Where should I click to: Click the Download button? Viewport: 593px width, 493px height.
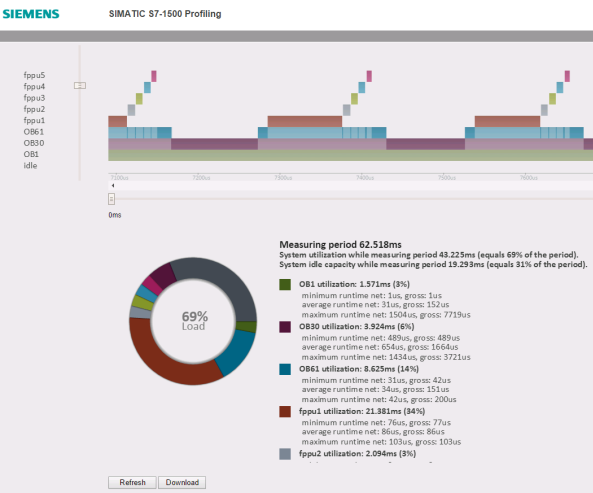pos(182,482)
